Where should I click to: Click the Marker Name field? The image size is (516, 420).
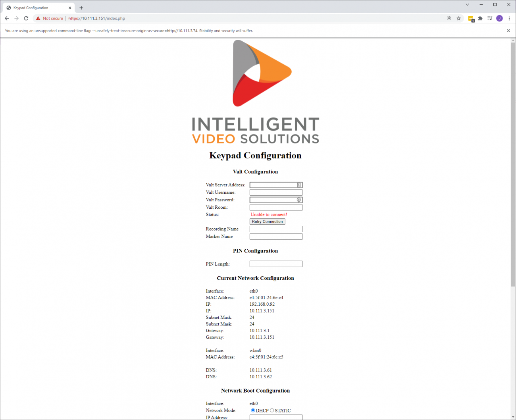pyautogui.click(x=276, y=237)
